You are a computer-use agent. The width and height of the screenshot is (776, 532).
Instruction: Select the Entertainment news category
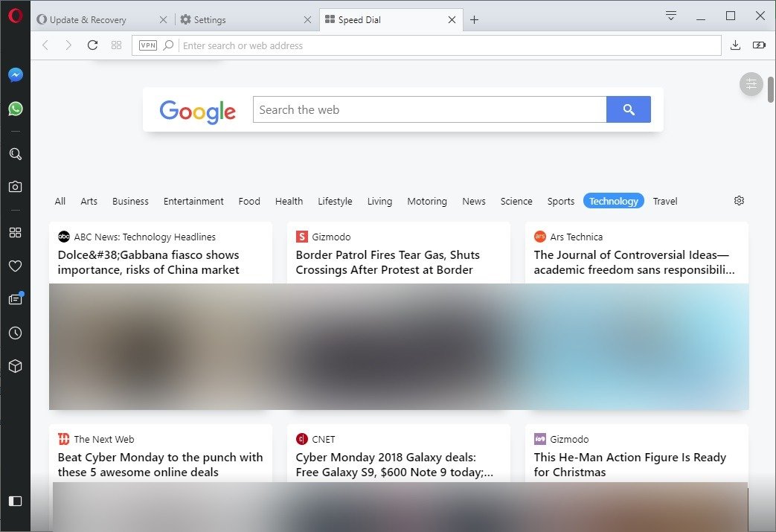tap(193, 201)
